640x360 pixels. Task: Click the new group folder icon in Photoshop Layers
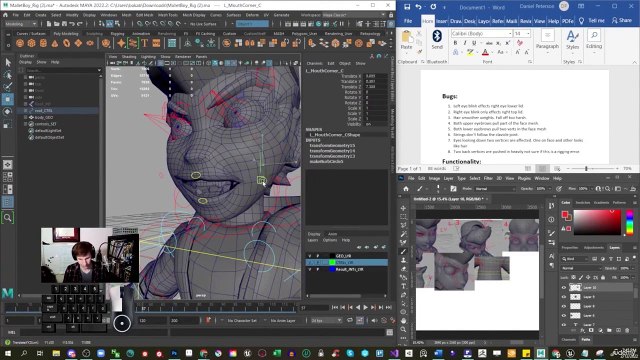(609, 331)
